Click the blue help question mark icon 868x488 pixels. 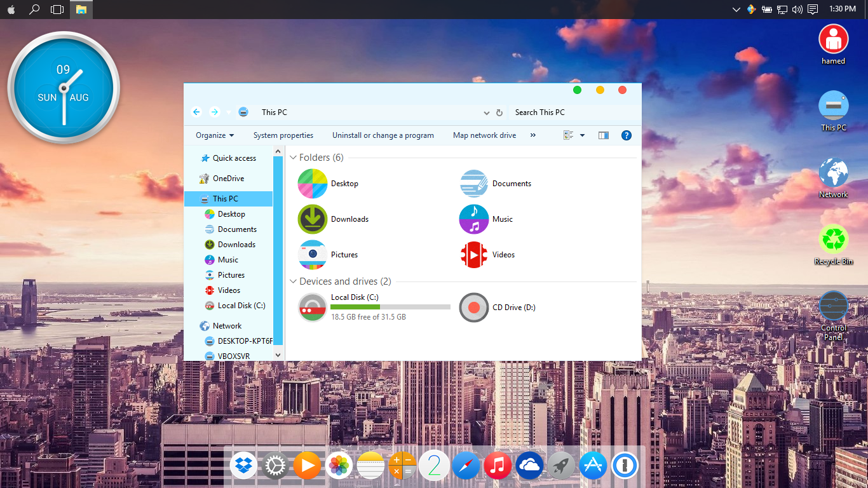click(x=626, y=135)
